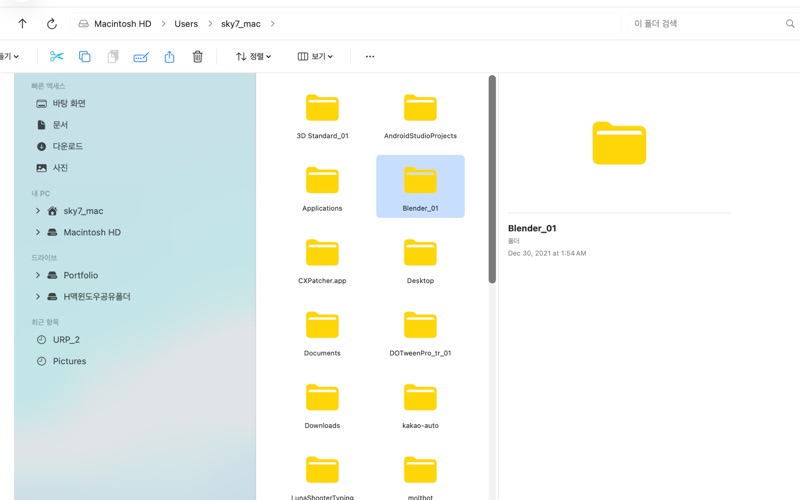Viewport: 800px width, 500px height.
Task: Rename the selected folder
Action: point(141,57)
